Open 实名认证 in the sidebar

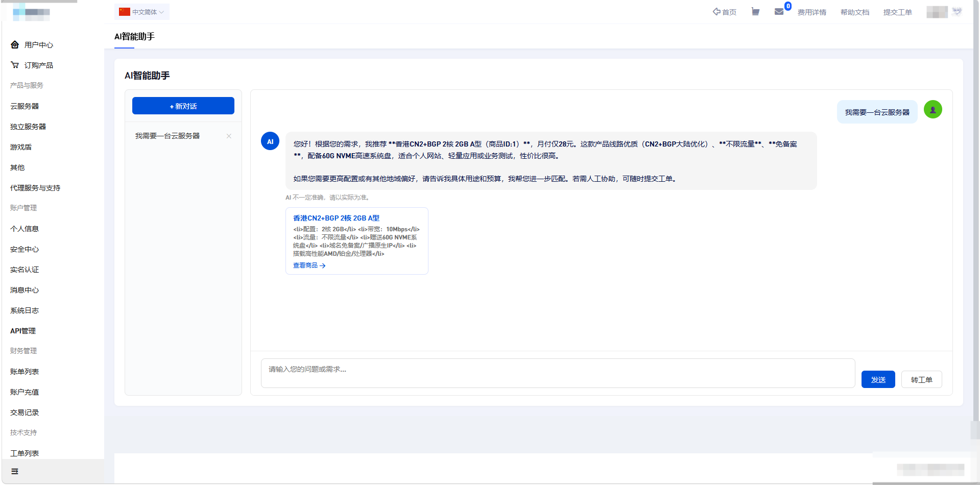(25, 270)
